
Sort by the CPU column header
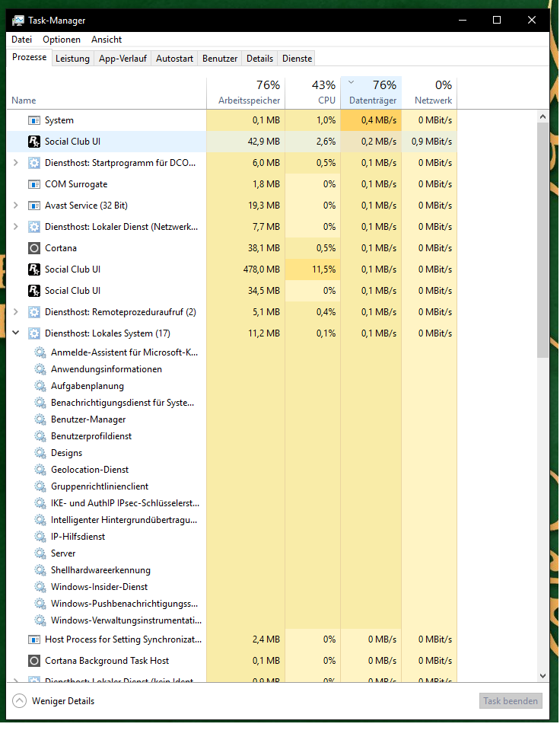(x=313, y=92)
